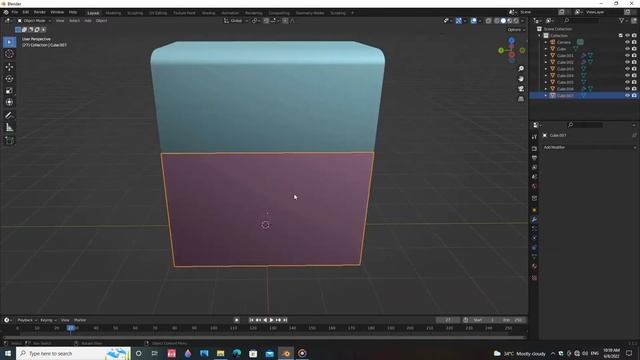Select the Annotate pencil tool
The image size is (640, 360).
pos(9,116)
